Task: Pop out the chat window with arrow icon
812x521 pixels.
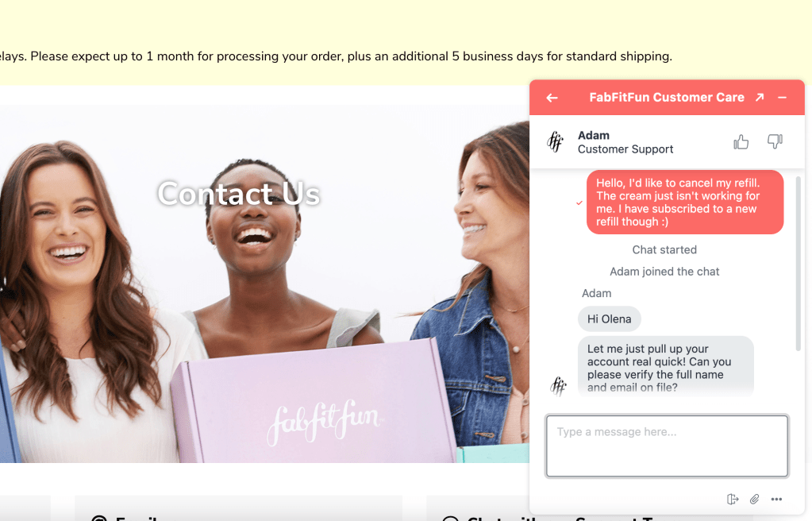Action: click(x=760, y=97)
